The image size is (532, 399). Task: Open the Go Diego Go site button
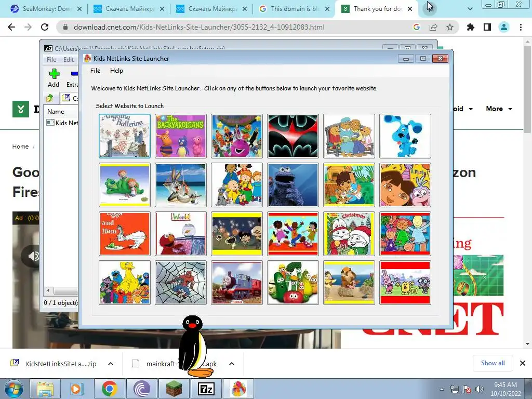[x=349, y=185]
